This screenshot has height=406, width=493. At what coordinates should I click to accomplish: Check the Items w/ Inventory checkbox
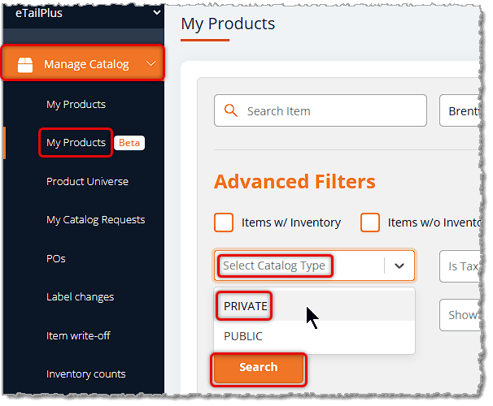click(224, 222)
